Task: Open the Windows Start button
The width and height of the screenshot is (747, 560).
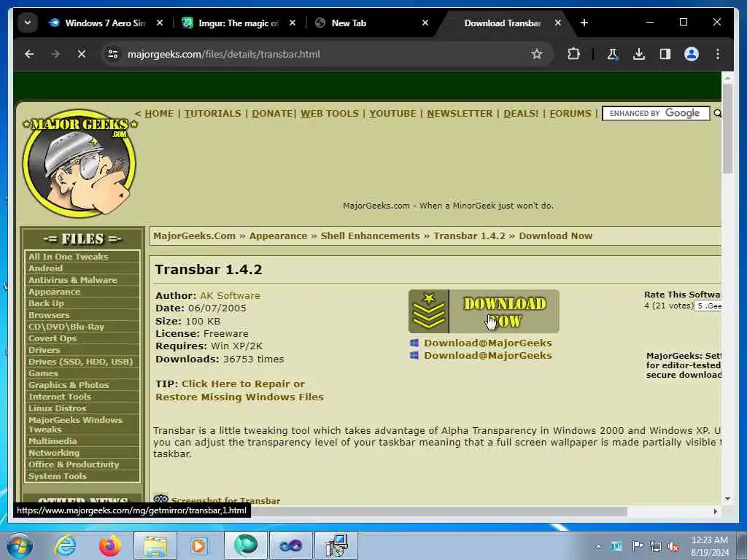Action: pyautogui.click(x=18, y=545)
